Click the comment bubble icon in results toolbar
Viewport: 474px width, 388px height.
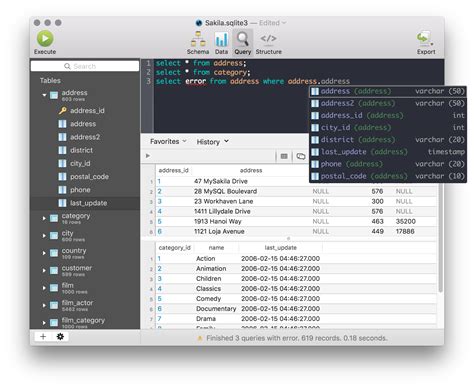tap(301, 156)
